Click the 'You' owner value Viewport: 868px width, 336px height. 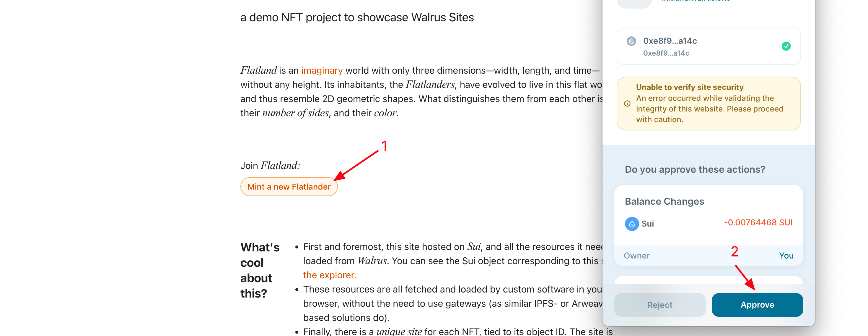(786, 255)
